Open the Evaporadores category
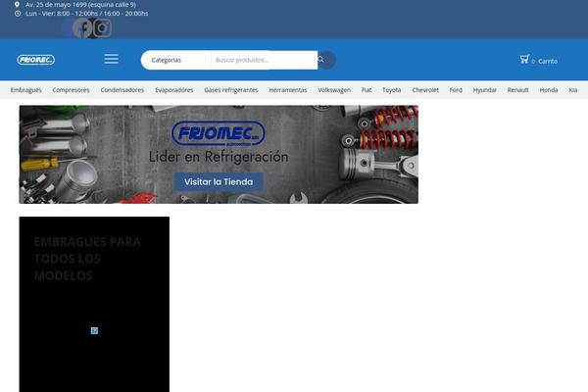 [174, 90]
